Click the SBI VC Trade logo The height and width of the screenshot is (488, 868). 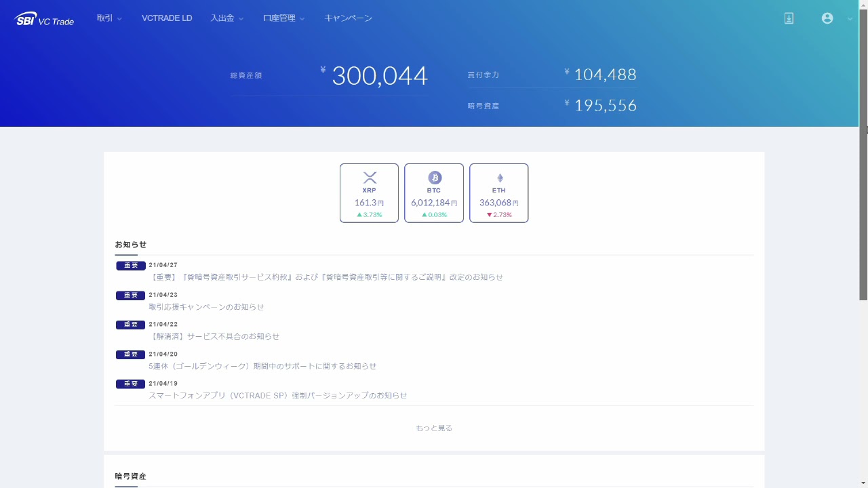[44, 19]
